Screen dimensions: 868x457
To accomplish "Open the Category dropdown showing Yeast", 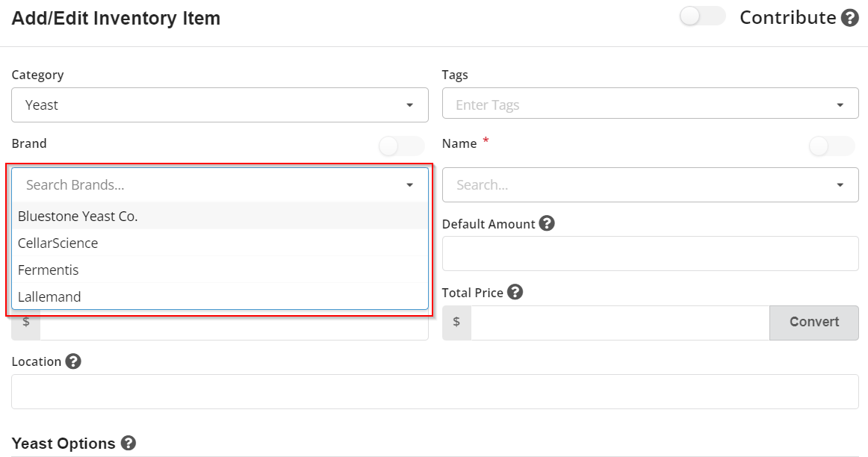I will coord(220,105).
